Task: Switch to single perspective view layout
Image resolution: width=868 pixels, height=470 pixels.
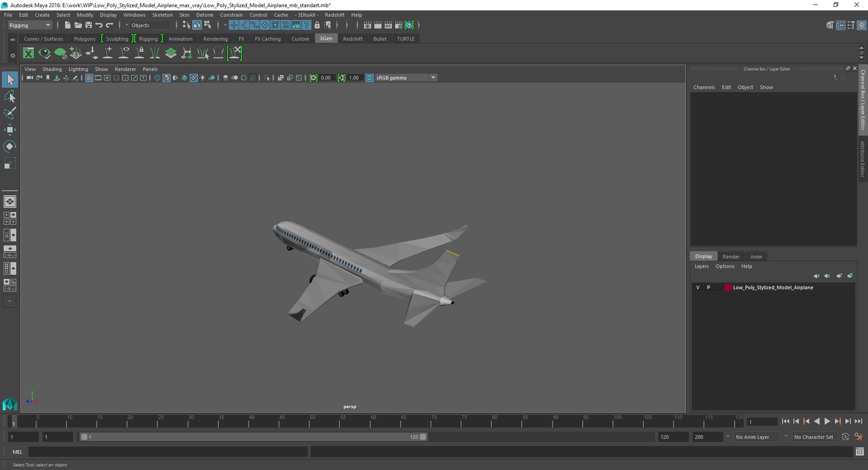Action: click(x=10, y=202)
